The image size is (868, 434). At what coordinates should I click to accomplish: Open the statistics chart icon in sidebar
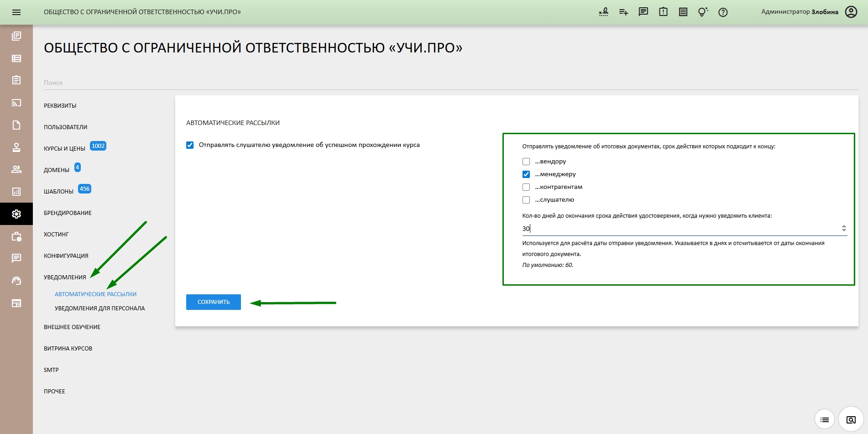[16, 191]
